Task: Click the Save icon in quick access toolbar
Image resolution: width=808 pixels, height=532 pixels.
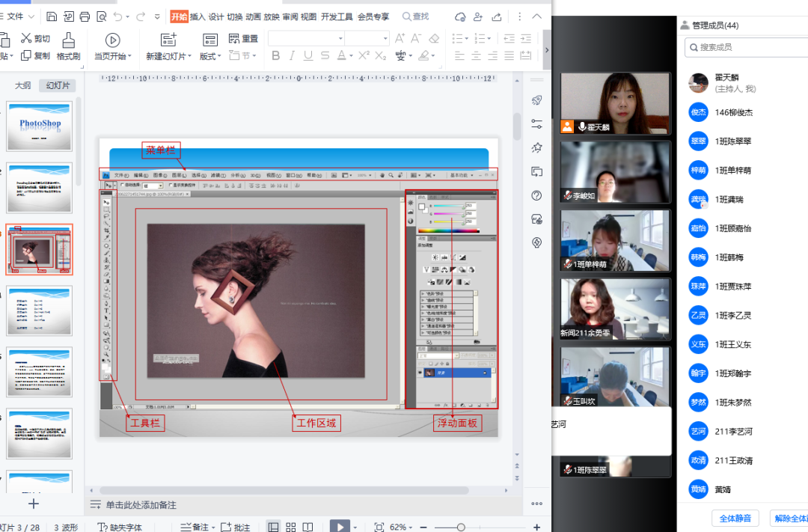Action: 52,16
